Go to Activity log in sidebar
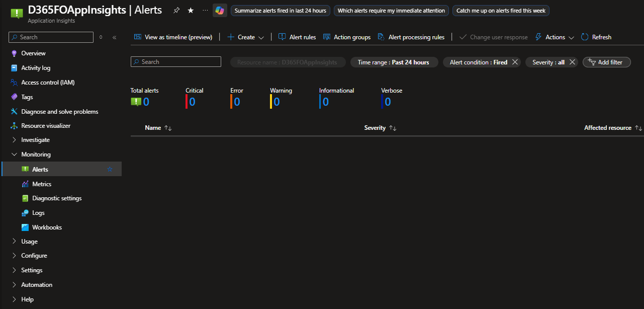 coord(36,68)
